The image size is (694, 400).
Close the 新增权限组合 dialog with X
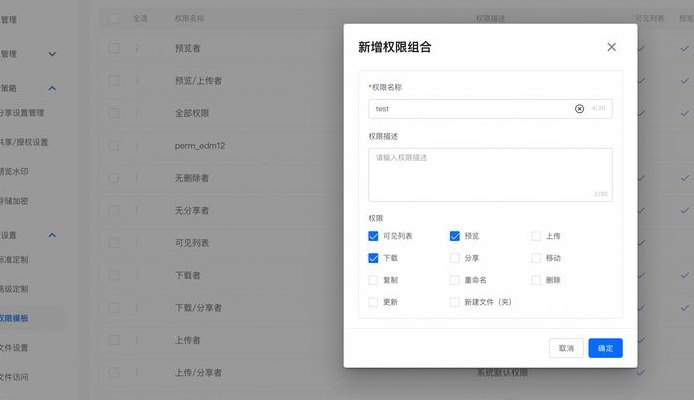611,47
